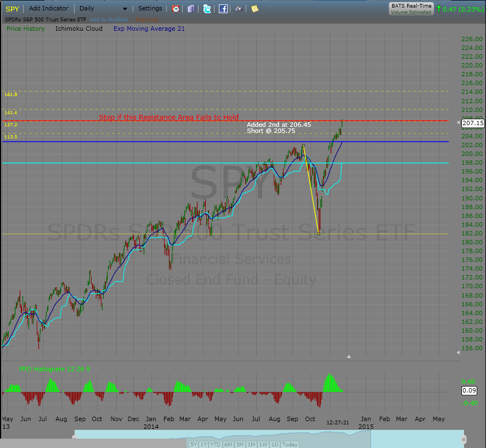Screen dimensions: 486x448
Task: Select the 1M range button
Action: 251,444
